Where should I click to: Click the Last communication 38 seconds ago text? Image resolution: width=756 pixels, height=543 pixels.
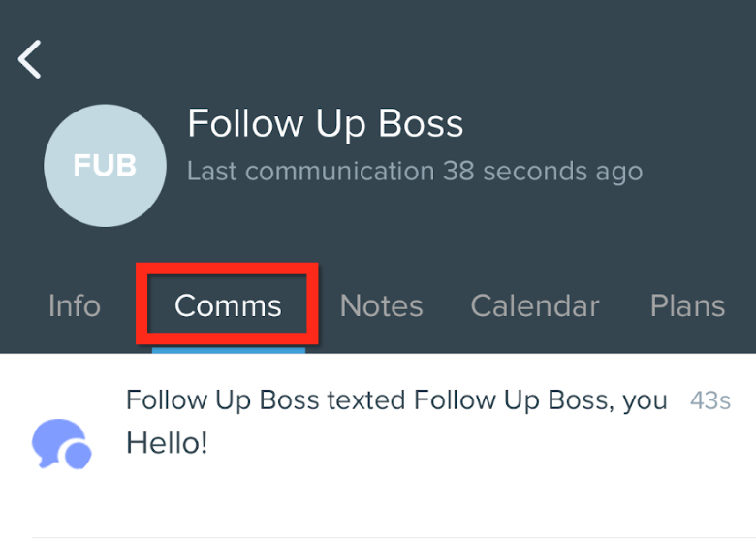415,172
